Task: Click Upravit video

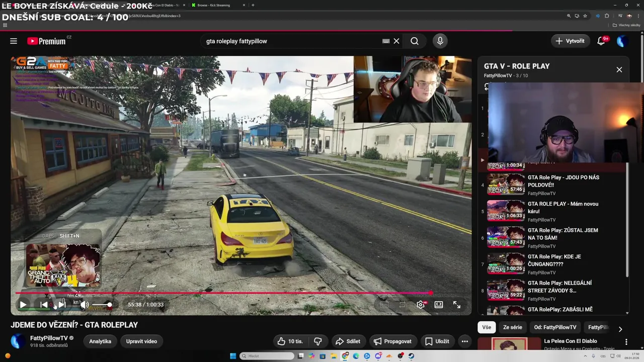Action: pyautogui.click(x=141, y=341)
